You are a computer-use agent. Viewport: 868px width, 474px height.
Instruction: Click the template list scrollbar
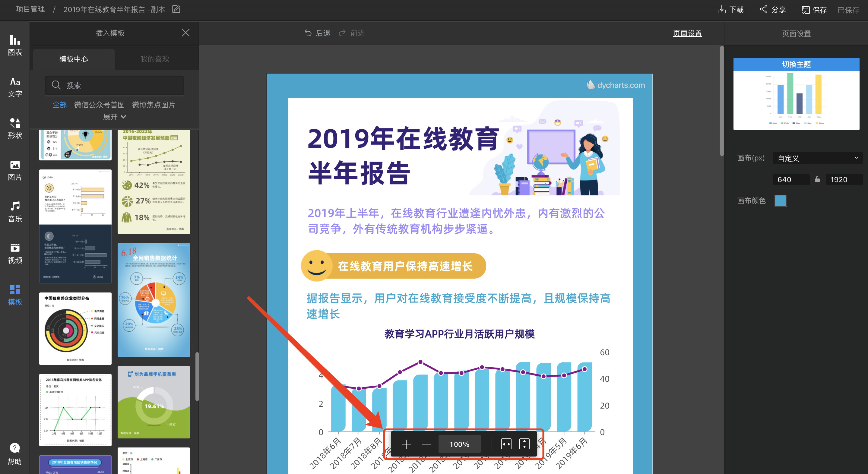tap(197, 377)
